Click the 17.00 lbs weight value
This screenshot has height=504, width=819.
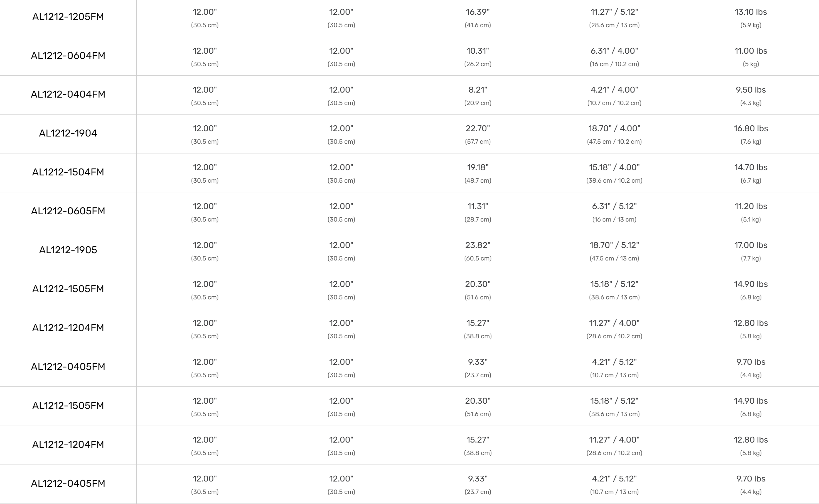tap(751, 245)
